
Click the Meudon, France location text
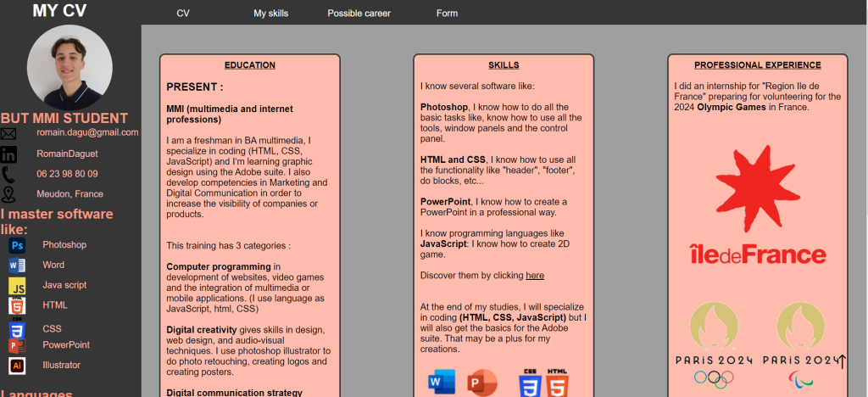click(70, 193)
